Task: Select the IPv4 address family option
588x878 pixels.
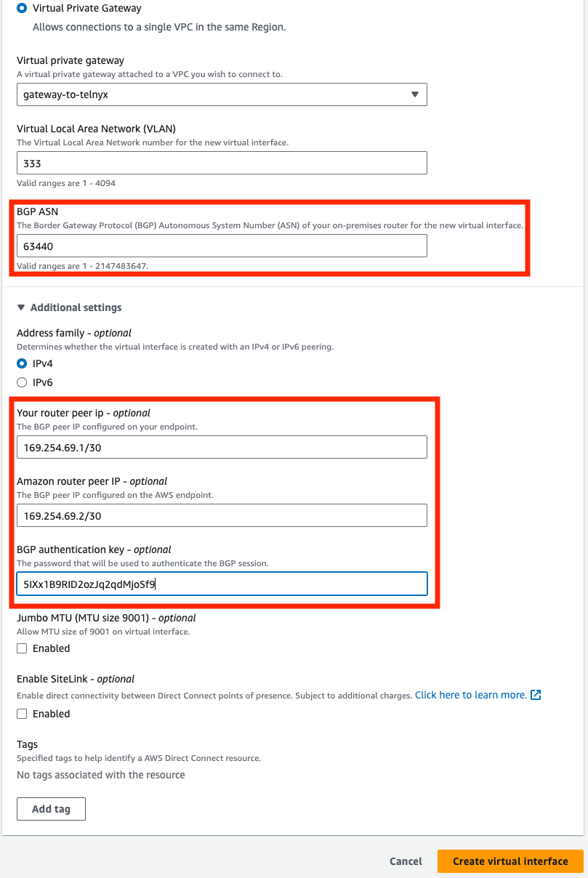Action: 21,363
